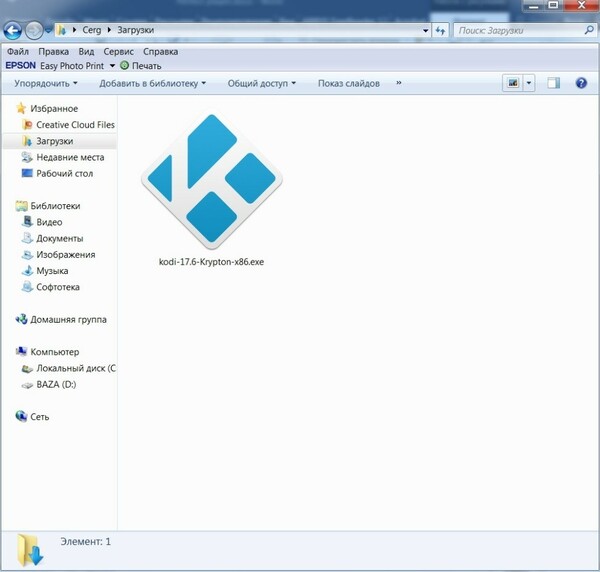Select the Cerg breadcrumb segment

click(x=92, y=30)
